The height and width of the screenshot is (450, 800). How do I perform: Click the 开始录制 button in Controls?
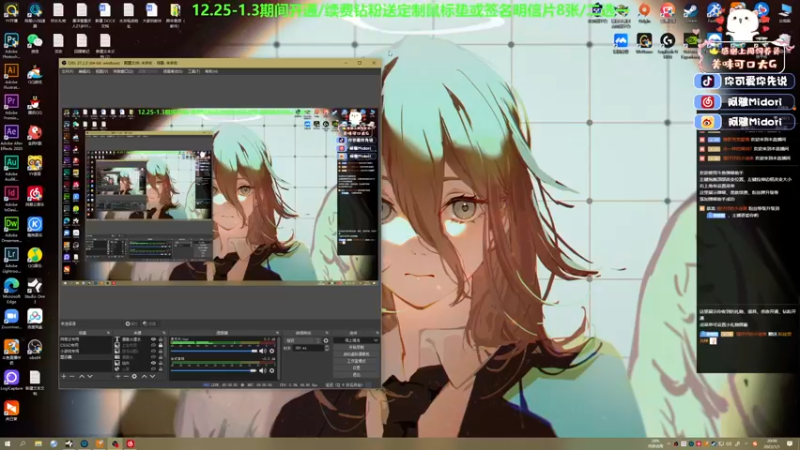click(356, 347)
